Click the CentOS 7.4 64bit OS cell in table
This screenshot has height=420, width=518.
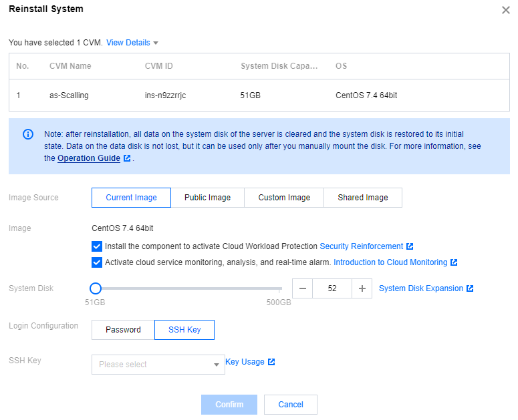[366, 95]
